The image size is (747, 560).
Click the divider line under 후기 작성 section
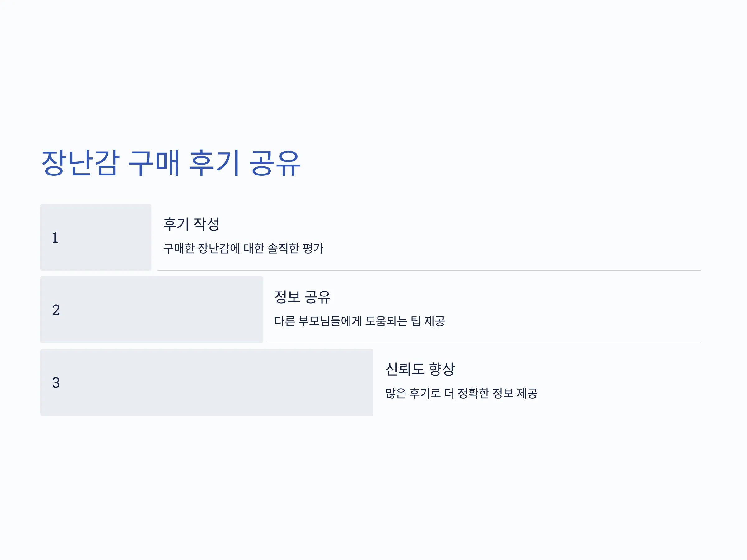(429, 271)
